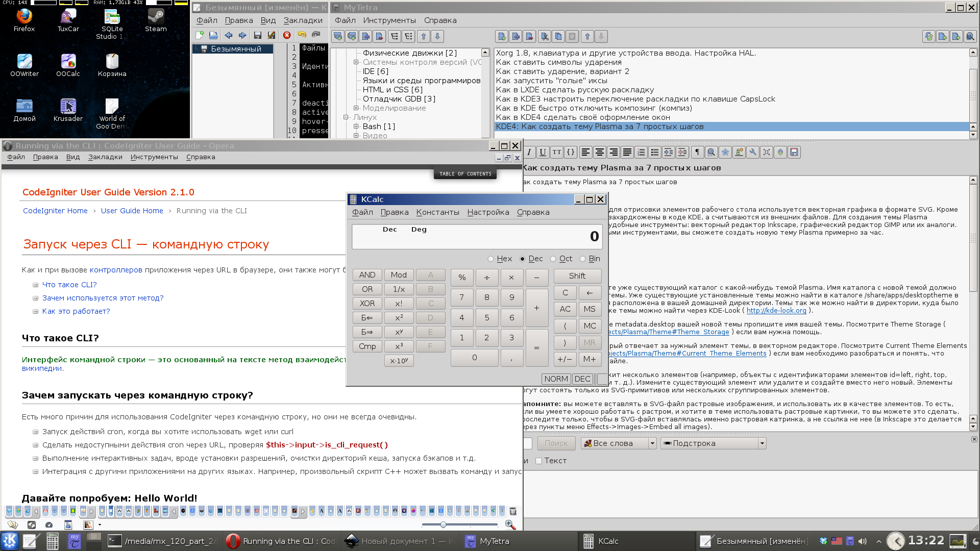Open dropdown arrow next to Opera panel photo icon

pyautogui.click(x=100, y=524)
